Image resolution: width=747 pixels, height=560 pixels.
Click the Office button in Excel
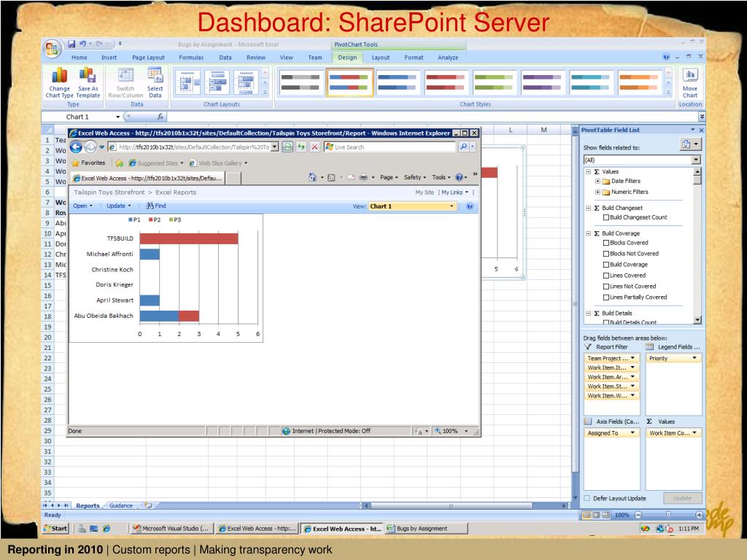[x=52, y=49]
